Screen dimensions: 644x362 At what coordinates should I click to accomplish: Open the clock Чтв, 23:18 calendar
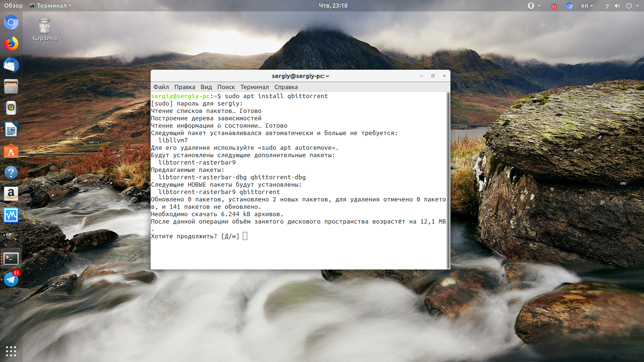(x=333, y=6)
